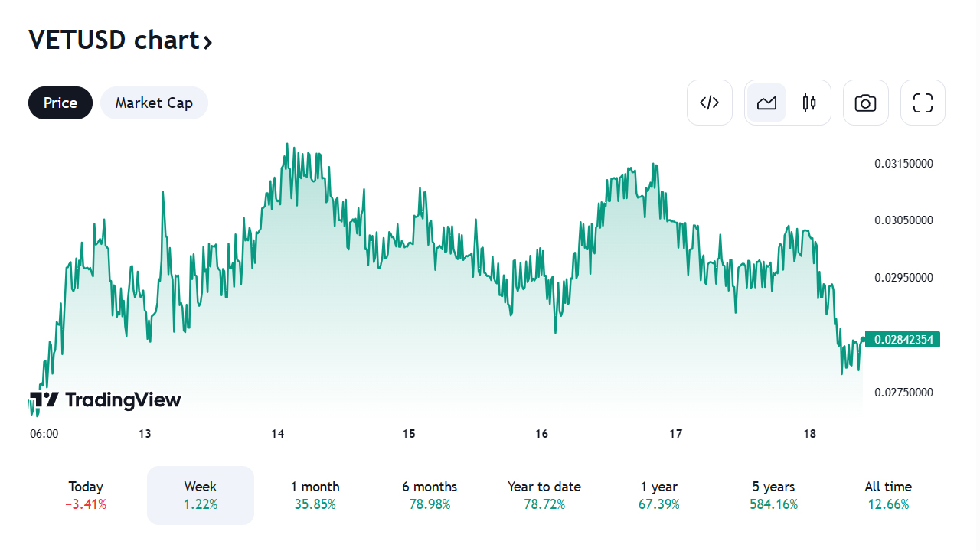The image size is (980, 551).
Task: Show the 1 month range
Action: pos(315,495)
